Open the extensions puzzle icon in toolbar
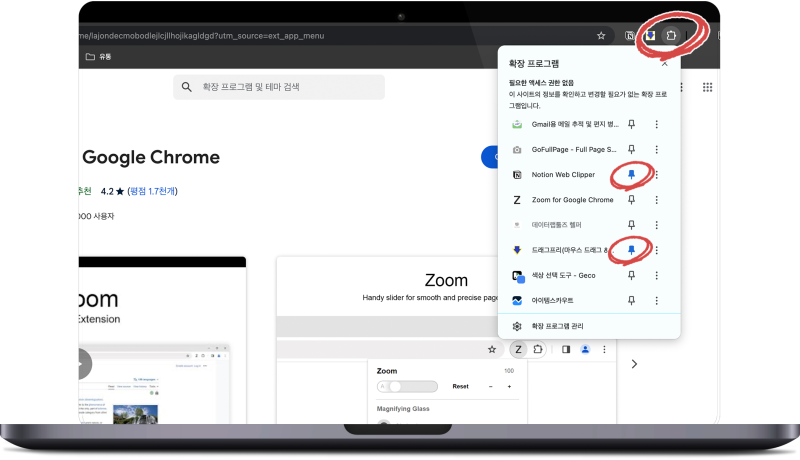This screenshot has height=460, width=800. point(671,35)
